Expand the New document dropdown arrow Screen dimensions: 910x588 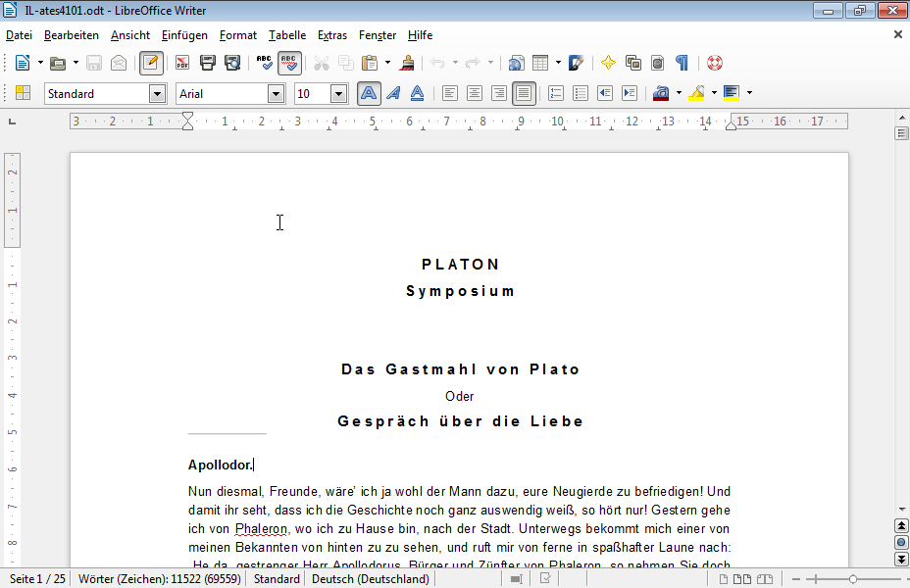point(40,63)
